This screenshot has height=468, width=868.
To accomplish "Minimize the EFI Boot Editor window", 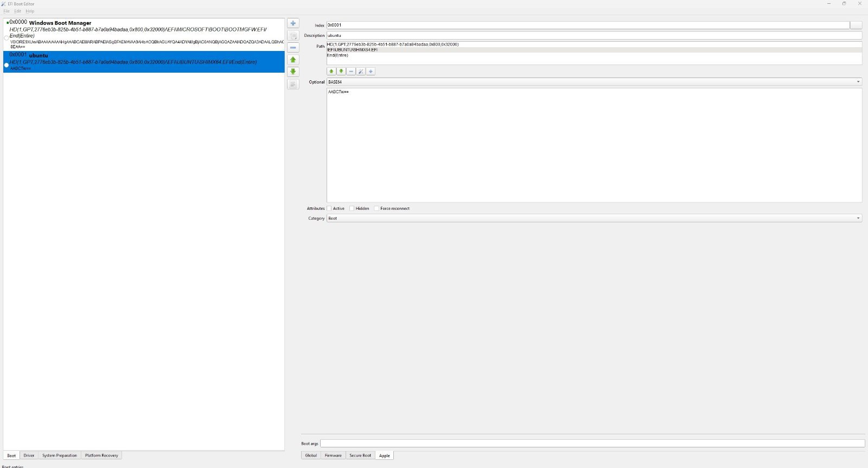I will click(829, 4).
